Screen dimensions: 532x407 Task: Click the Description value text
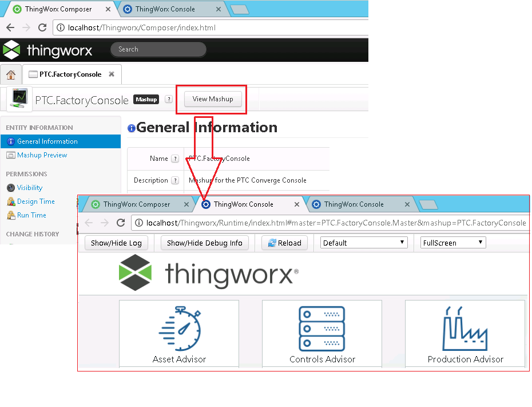[247, 180]
